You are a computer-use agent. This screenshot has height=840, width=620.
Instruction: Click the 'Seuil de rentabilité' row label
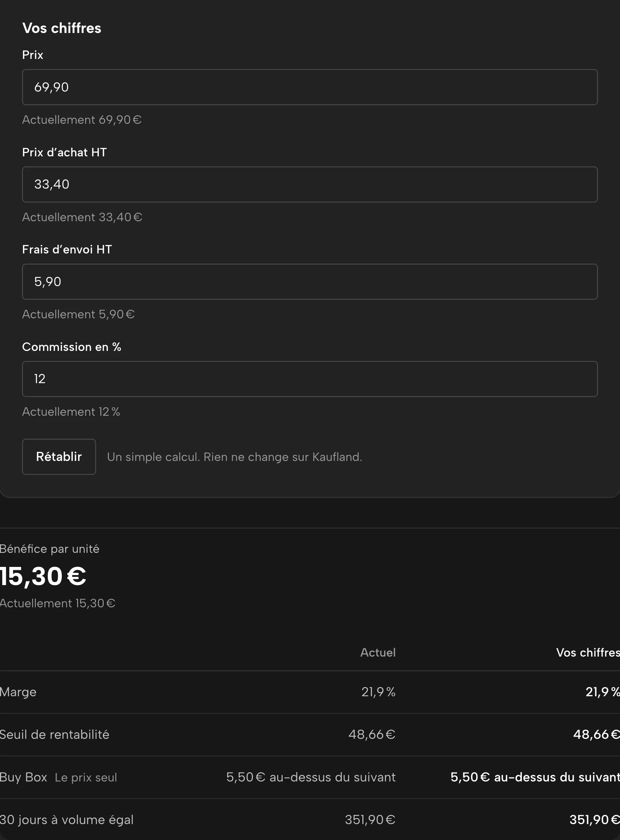coord(54,734)
